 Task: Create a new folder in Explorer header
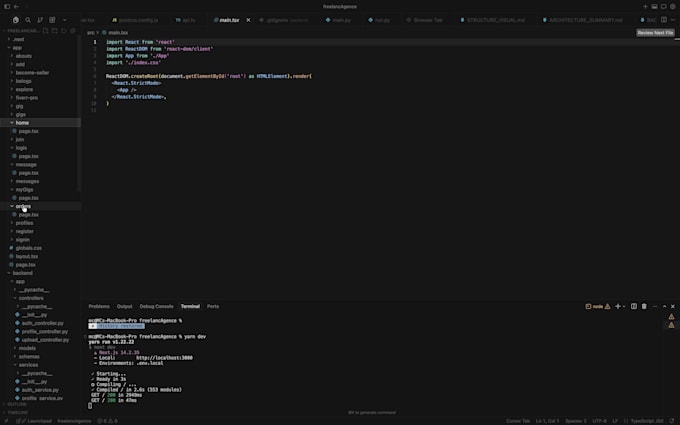[x=55, y=31]
